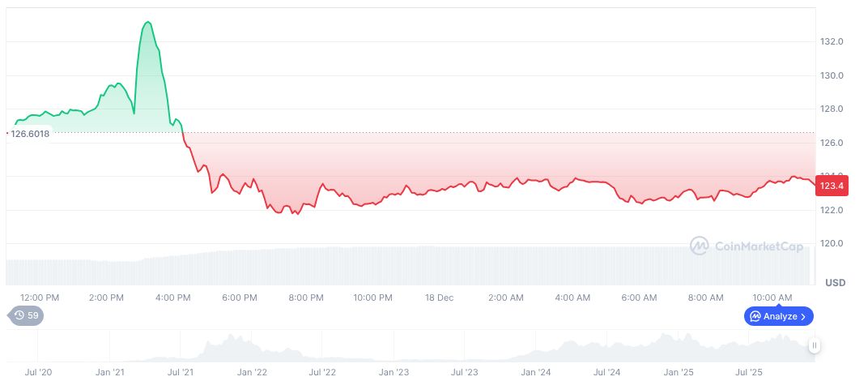
Task: Click the history clock badge showing 59
Action: click(26, 315)
